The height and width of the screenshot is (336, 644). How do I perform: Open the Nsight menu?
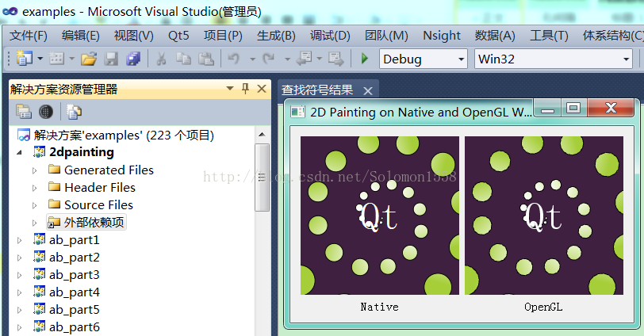(442, 36)
